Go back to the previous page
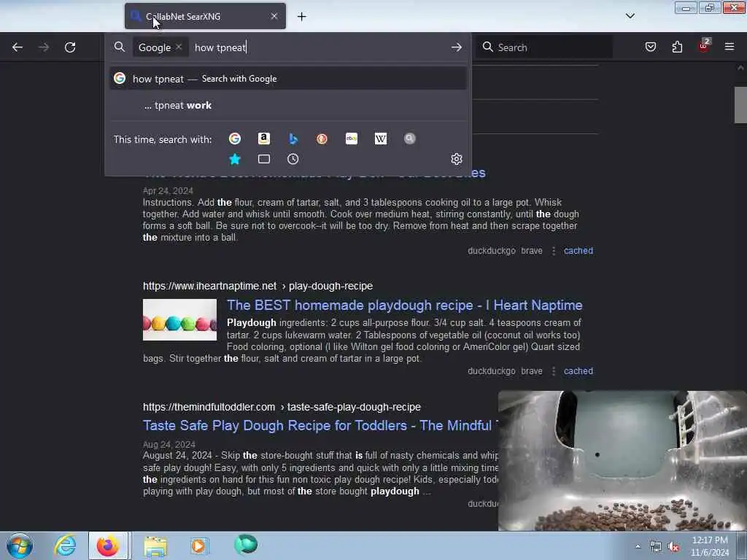747x560 pixels. click(x=18, y=47)
